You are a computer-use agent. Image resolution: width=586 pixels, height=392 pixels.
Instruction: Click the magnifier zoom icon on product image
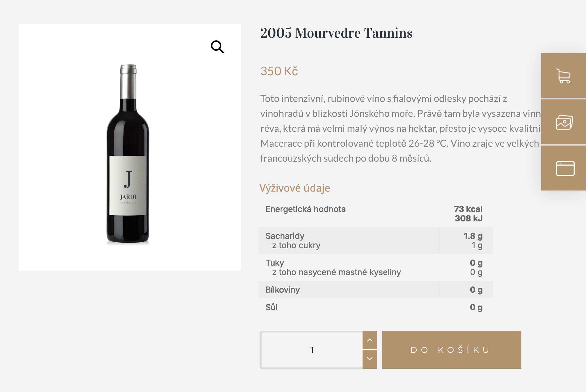coord(217,47)
